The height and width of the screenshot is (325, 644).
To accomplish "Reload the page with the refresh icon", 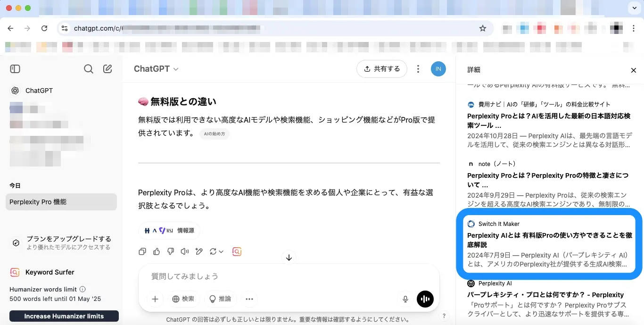I will tap(44, 28).
